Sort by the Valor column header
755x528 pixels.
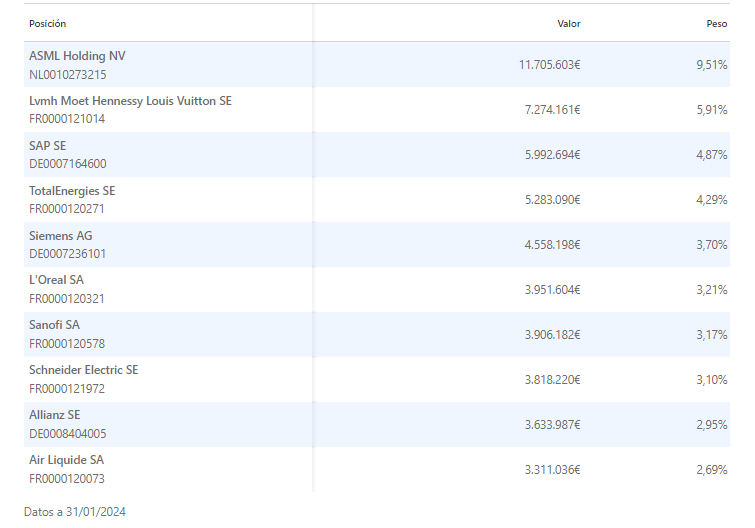click(x=568, y=23)
